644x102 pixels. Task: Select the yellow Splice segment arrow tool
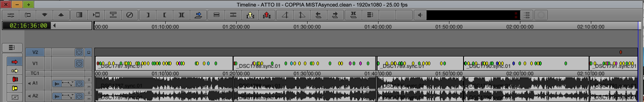coord(15,71)
